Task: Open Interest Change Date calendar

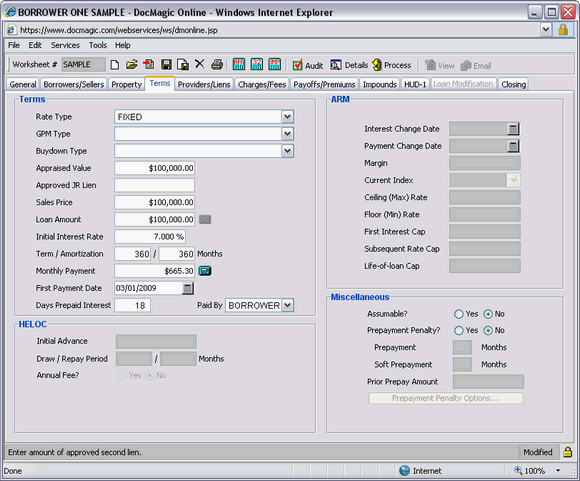Action: click(x=513, y=129)
